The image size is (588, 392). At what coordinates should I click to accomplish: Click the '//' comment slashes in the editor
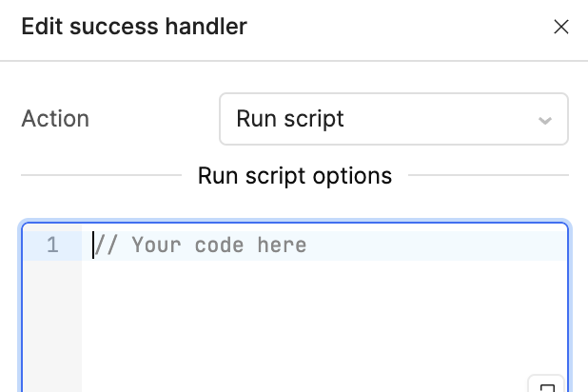click(x=104, y=245)
